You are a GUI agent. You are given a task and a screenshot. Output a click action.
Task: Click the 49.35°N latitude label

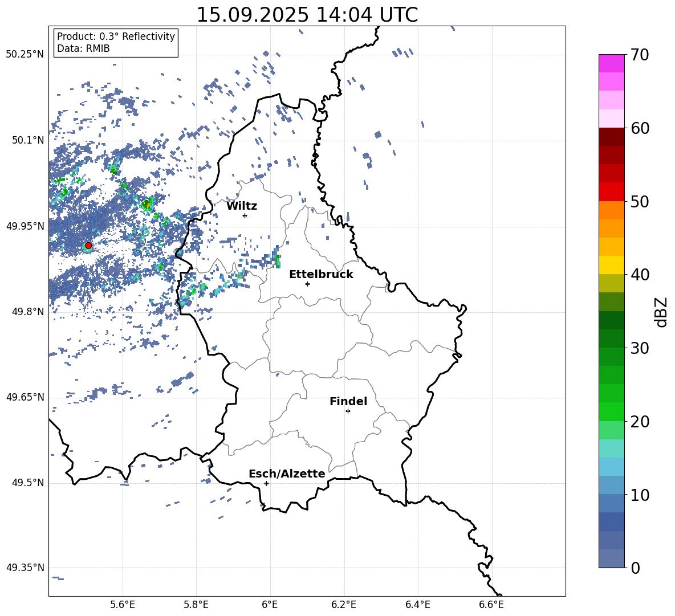[x=25, y=568]
